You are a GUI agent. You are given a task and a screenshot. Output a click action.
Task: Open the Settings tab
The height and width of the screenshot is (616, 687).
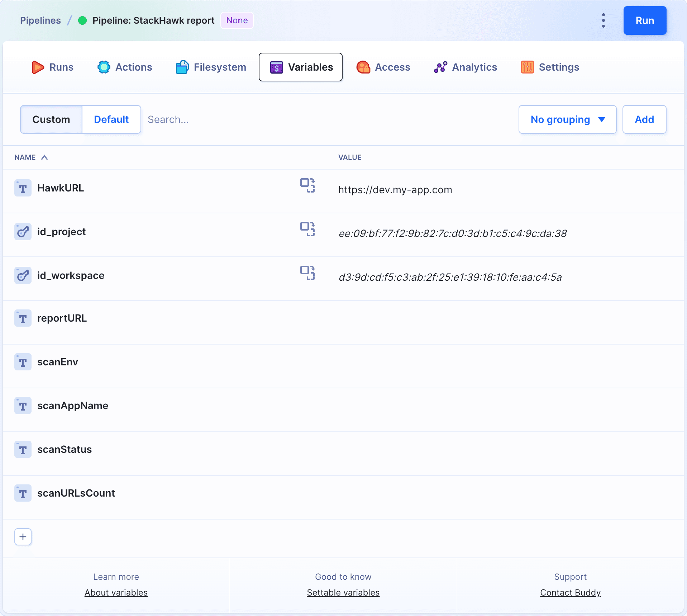click(x=550, y=67)
